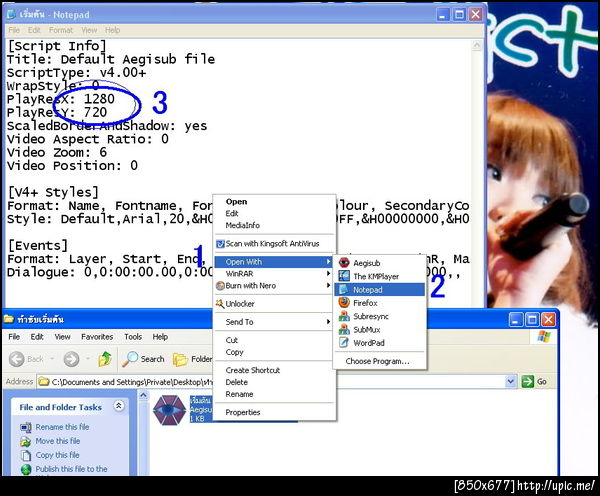Open Explorer File menu
600x496 pixels.
(14, 337)
